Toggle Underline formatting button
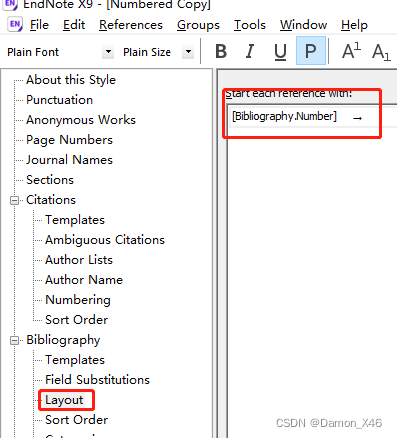 280,52
